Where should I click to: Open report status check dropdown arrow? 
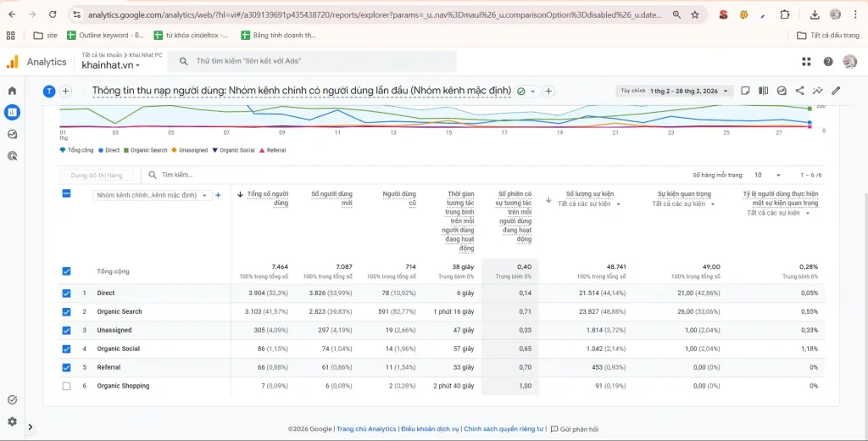(532, 92)
